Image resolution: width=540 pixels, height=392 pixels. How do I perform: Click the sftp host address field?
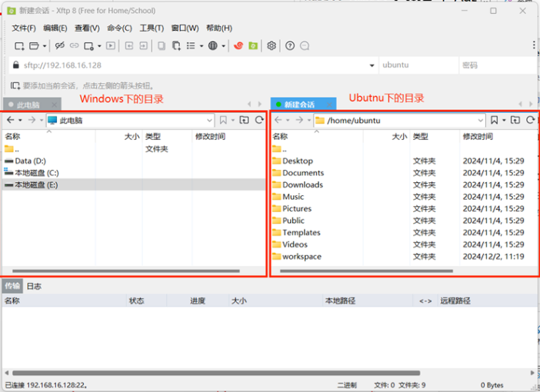click(193, 65)
